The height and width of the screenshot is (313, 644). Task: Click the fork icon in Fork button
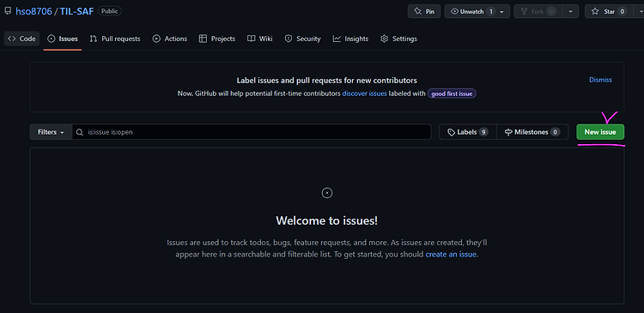(x=524, y=11)
